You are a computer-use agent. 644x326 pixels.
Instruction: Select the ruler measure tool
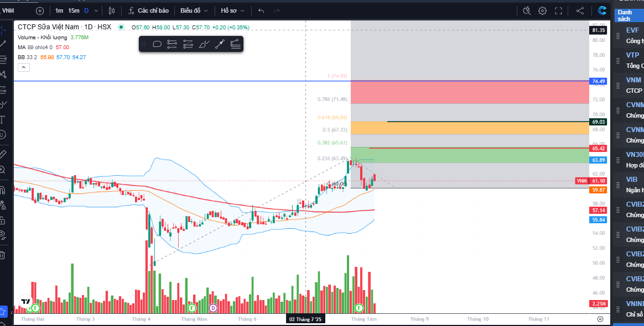pos(2,154)
